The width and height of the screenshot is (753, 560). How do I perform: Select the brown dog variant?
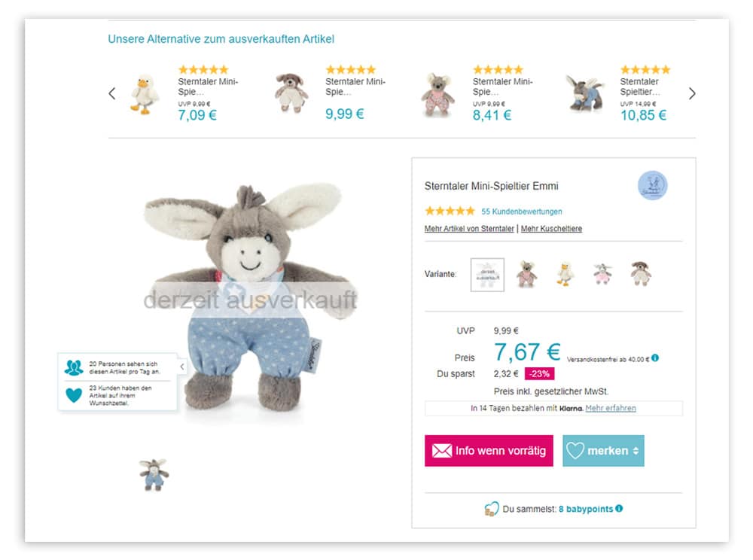[641, 273]
